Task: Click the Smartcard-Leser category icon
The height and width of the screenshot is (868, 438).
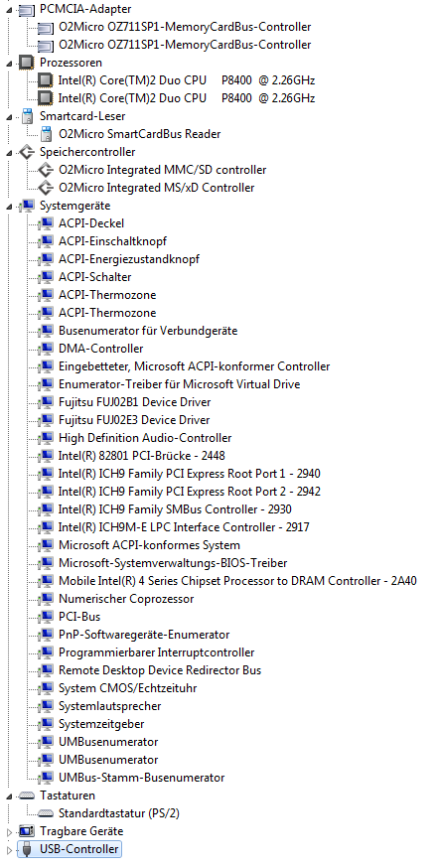Action: [27, 116]
